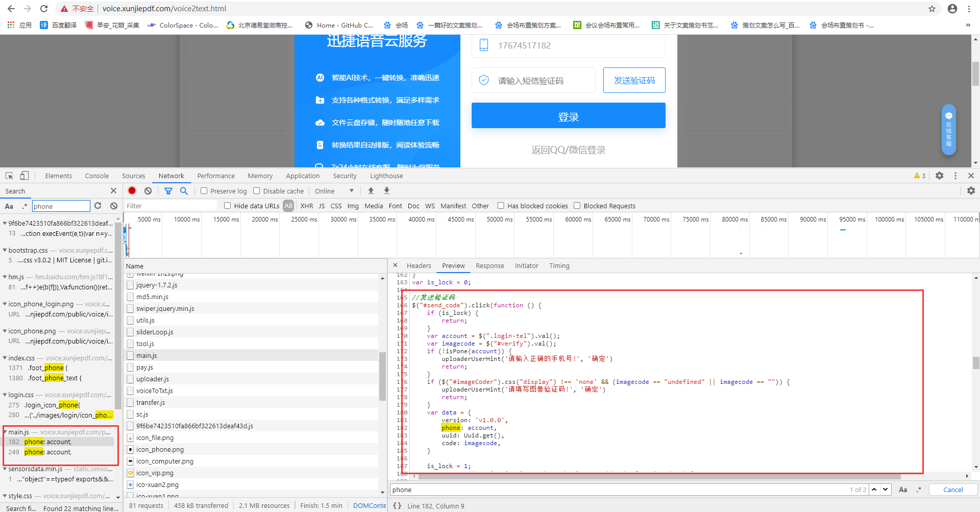Screen dimensions: 980x512
Task: Open the Chrome three-dot menu
Action: tap(969, 9)
